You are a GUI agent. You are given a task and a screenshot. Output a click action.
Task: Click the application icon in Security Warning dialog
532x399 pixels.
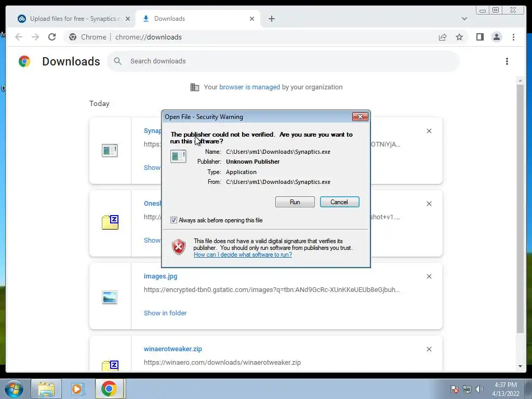[178, 156]
